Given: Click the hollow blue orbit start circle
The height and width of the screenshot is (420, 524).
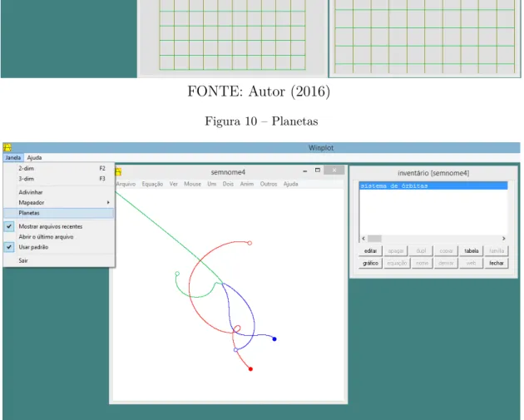Looking at the screenshot, I should (235, 350).
